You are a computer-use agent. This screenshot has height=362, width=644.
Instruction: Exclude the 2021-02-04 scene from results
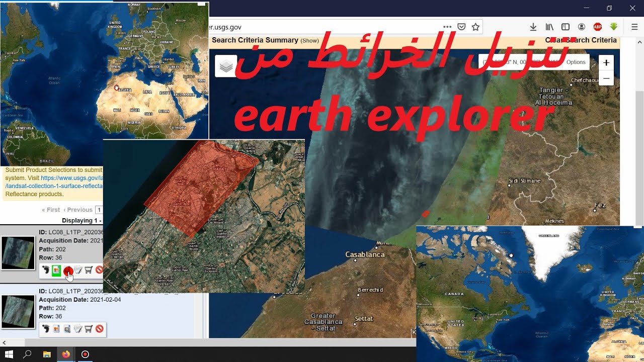(100, 329)
